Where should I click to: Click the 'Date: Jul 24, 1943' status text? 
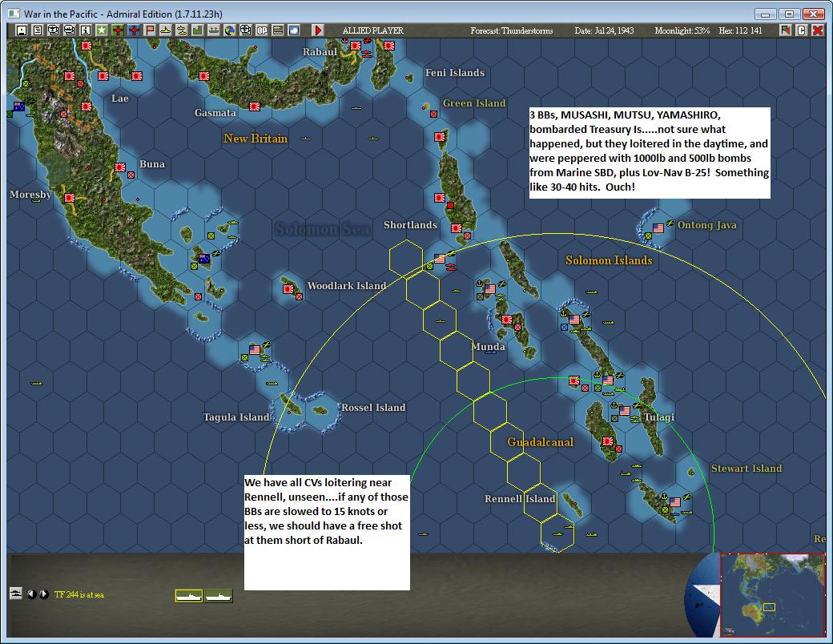[x=604, y=30]
